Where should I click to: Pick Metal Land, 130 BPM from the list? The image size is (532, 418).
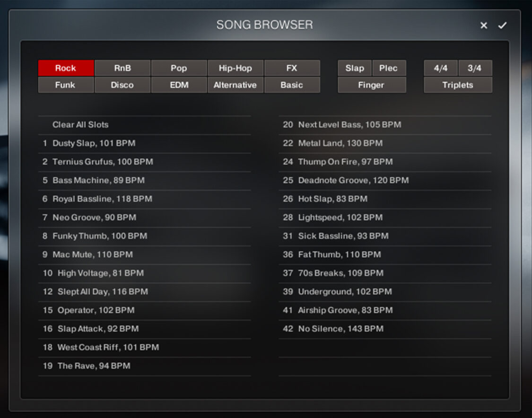[340, 143]
